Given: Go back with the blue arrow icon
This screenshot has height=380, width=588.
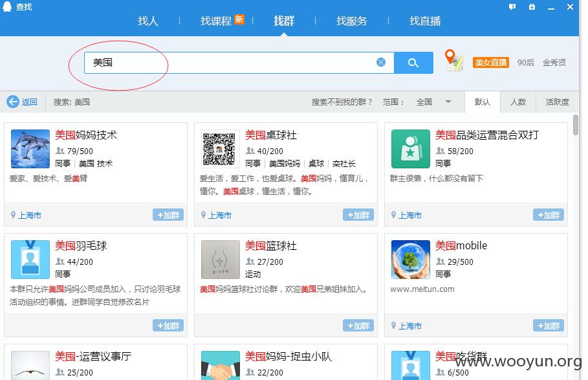Looking at the screenshot, I should point(13,102).
